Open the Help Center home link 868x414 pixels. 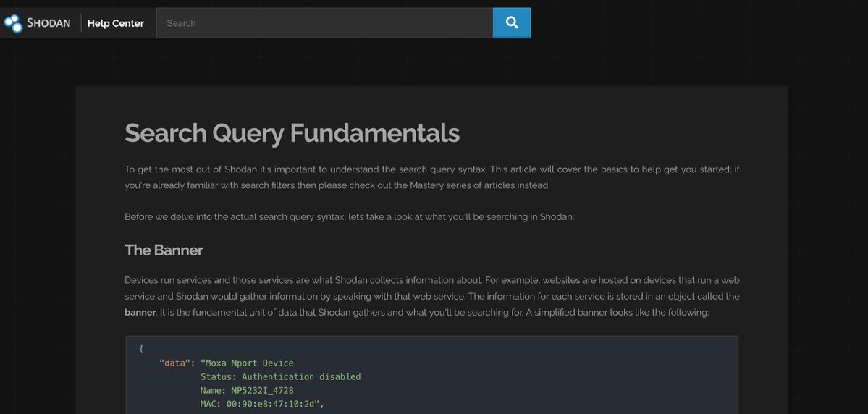[x=116, y=23]
